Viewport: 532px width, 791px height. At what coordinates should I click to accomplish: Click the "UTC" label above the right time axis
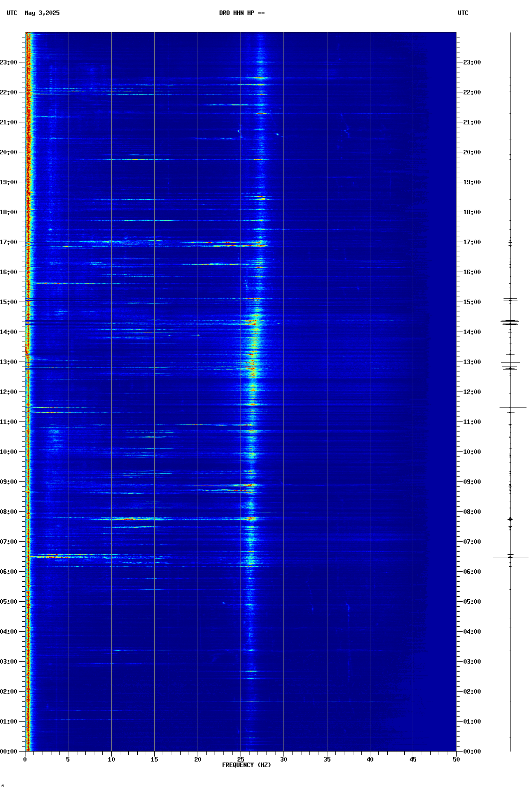pyautogui.click(x=463, y=13)
